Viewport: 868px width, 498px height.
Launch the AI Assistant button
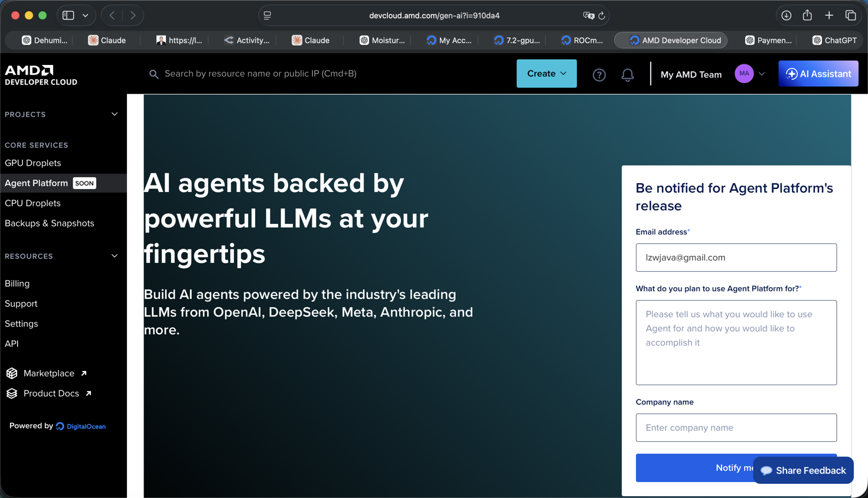(x=818, y=74)
